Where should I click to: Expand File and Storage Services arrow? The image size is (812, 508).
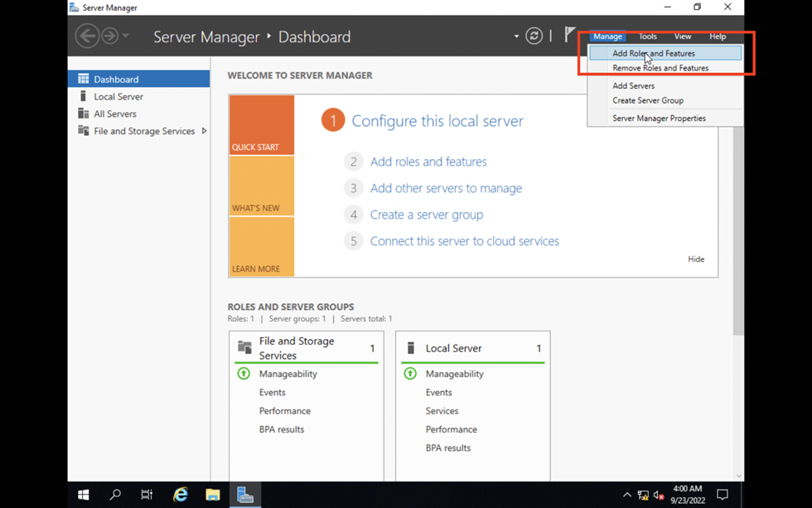click(204, 131)
